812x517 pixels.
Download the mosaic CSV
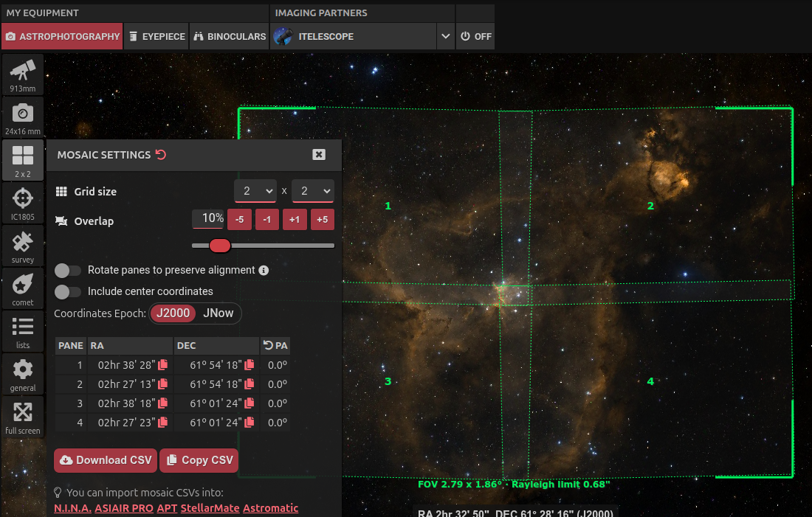tap(106, 460)
